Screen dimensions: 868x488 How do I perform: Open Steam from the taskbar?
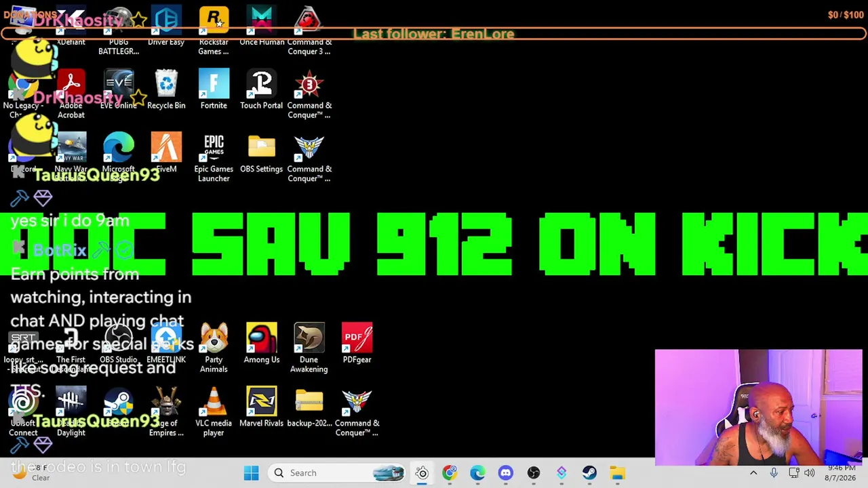point(589,473)
